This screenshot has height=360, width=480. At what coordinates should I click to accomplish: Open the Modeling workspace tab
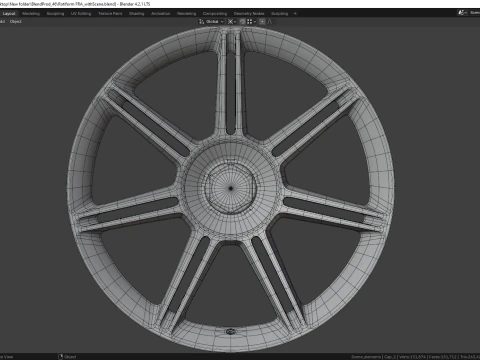tap(31, 14)
